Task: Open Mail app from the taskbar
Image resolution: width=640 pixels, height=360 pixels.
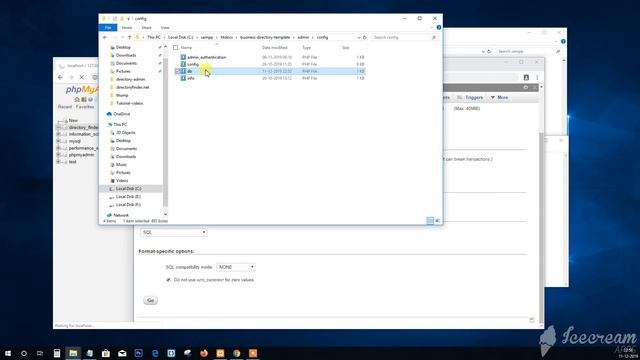Action: click(x=122, y=353)
